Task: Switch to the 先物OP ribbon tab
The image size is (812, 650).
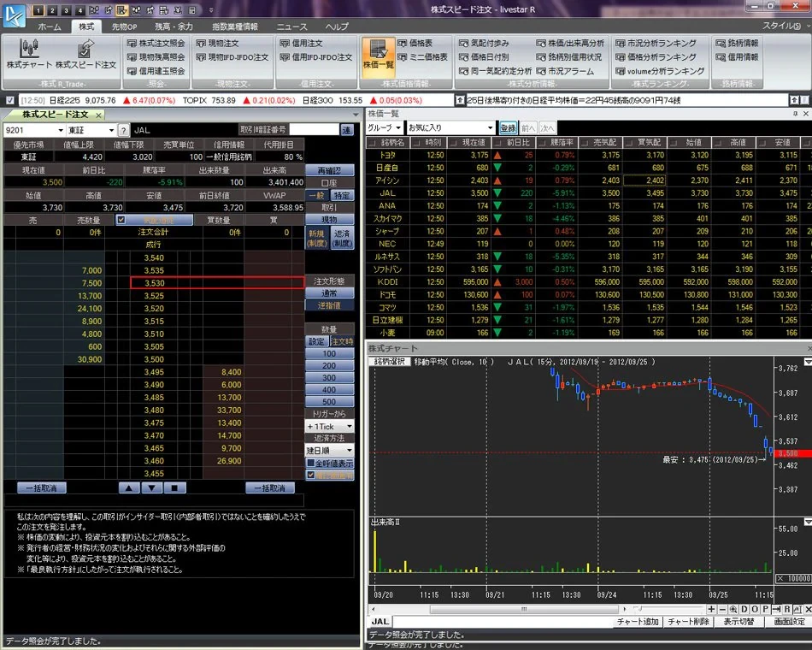Action: pyautogui.click(x=124, y=27)
